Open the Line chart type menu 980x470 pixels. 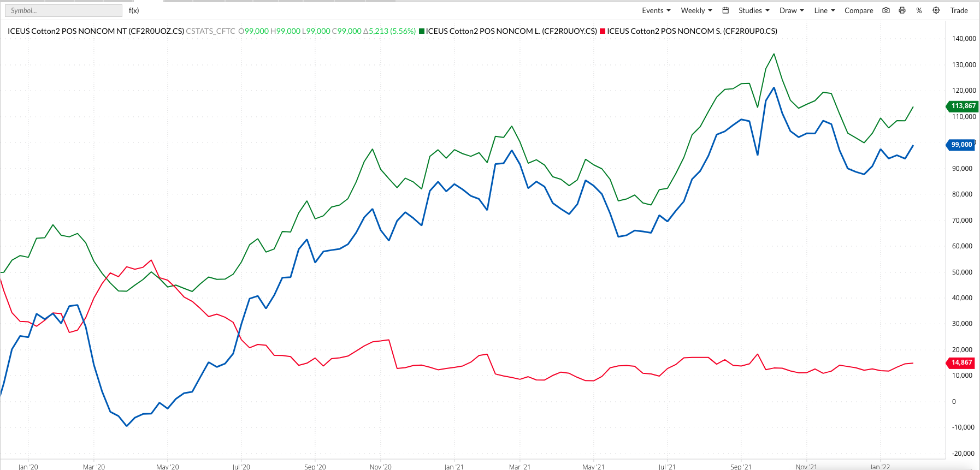824,10
